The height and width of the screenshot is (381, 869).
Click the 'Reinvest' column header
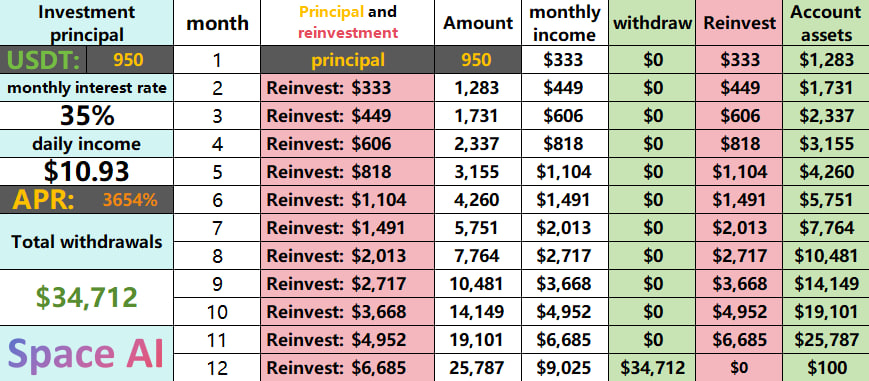pyautogui.click(x=739, y=23)
